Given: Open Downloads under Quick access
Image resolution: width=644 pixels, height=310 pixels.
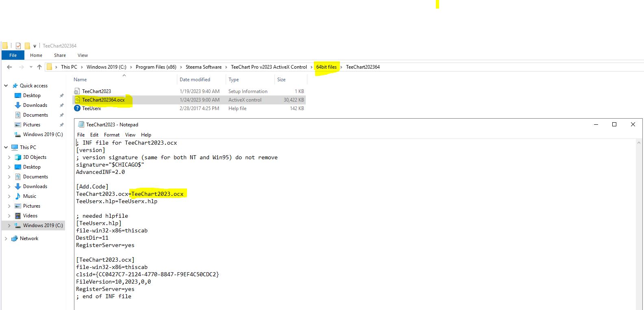Looking at the screenshot, I should click(x=35, y=105).
